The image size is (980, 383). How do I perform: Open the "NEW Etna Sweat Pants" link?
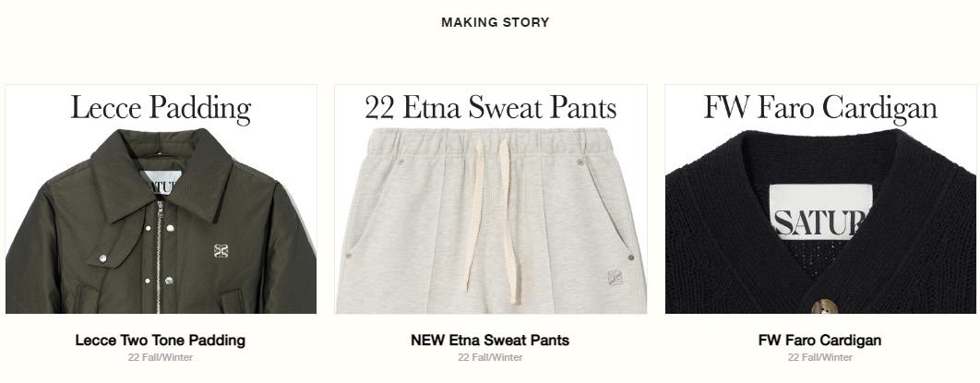click(x=490, y=341)
